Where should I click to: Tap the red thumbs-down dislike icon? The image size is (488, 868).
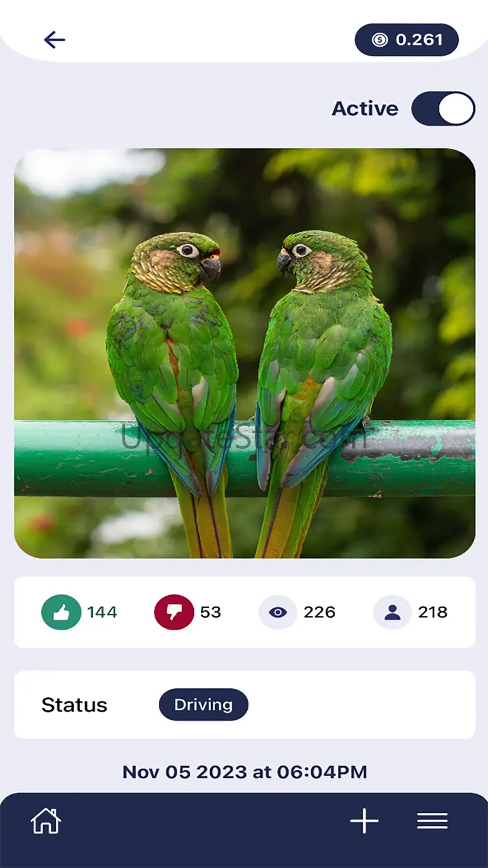tap(174, 612)
